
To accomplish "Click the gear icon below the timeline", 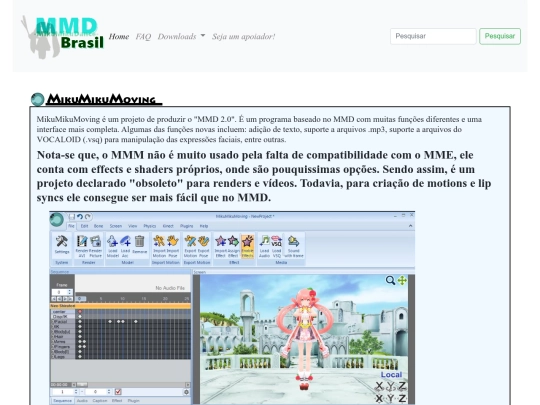I will pyautogui.click(x=186, y=392).
